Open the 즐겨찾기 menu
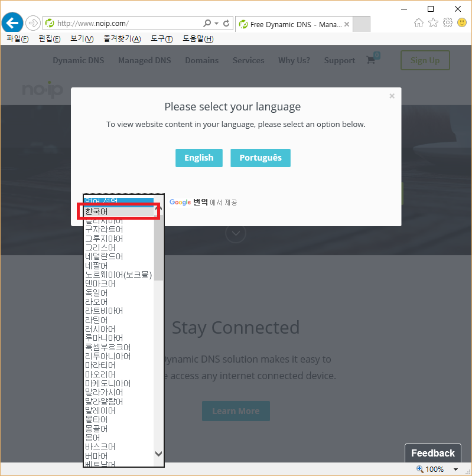This screenshot has height=476, width=472. point(122,39)
